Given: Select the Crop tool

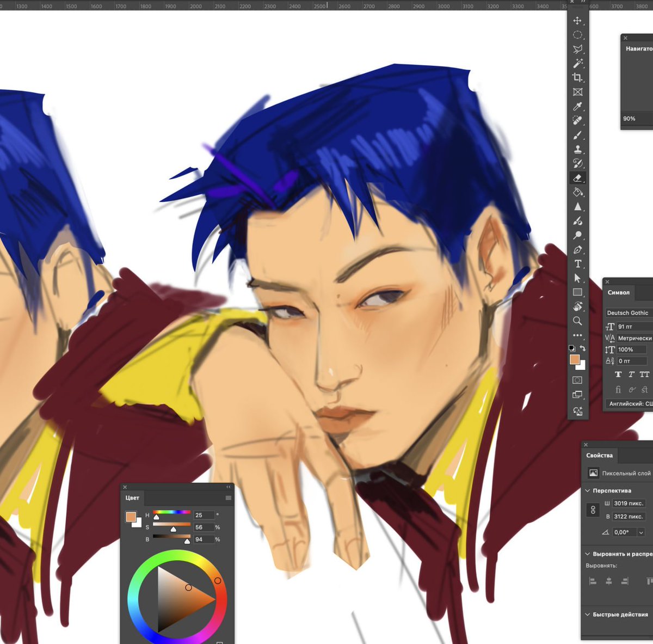Looking at the screenshot, I should click(578, 77).
